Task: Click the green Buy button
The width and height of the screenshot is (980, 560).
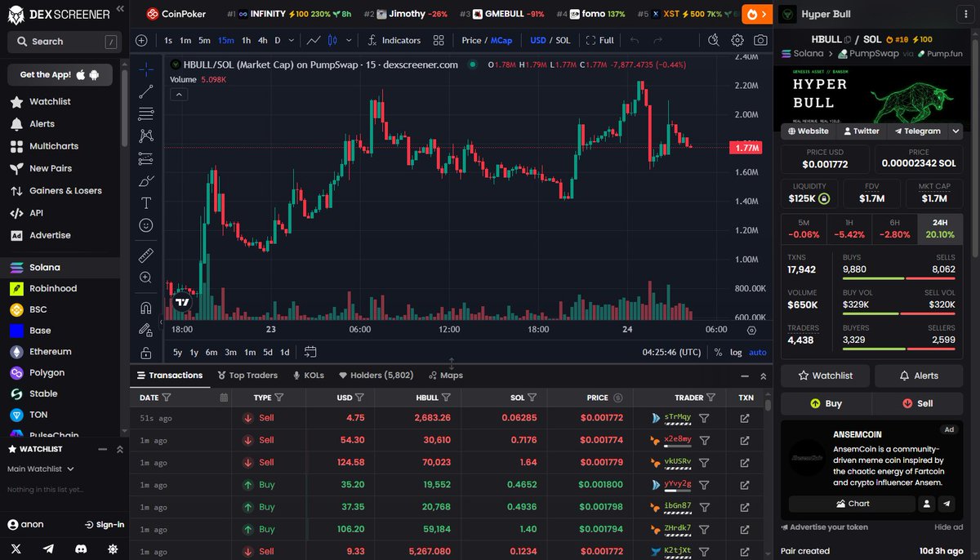Action: [826, 403]
